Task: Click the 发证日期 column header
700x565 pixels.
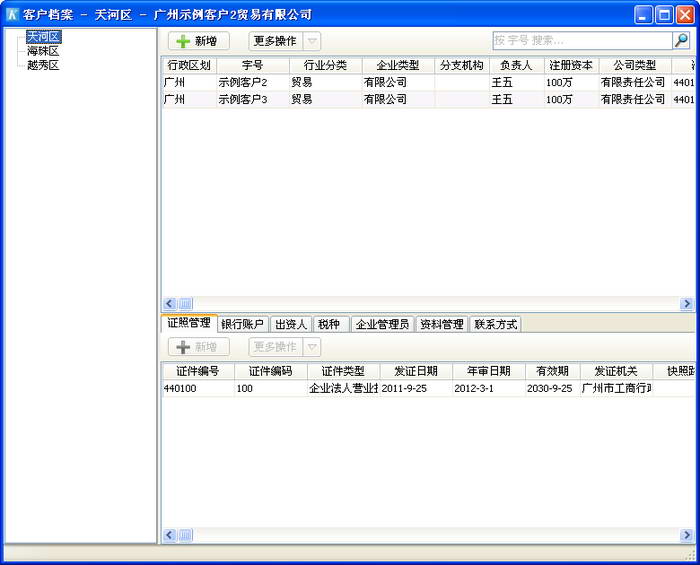Action: point(416,371)
